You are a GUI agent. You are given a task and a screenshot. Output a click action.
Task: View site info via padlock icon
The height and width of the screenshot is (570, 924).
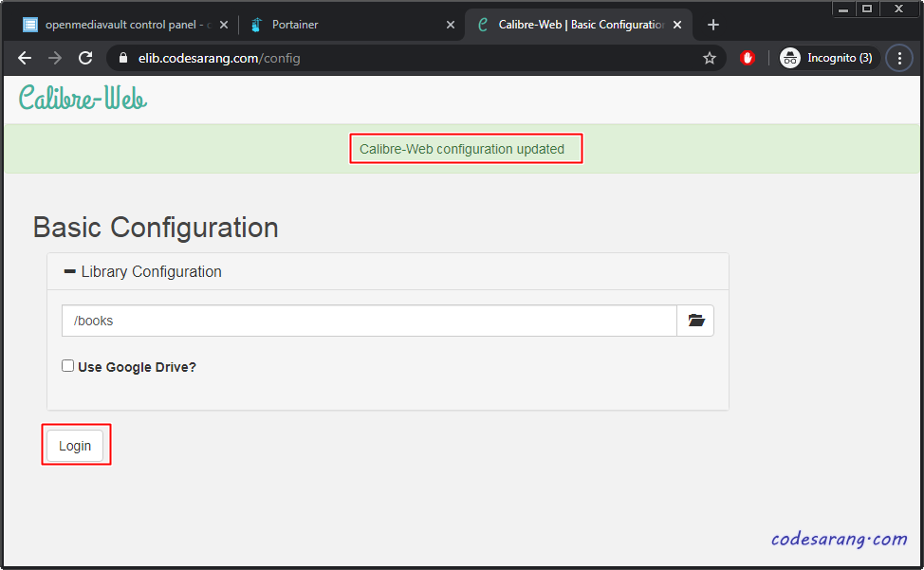click(x=123, y=58)
